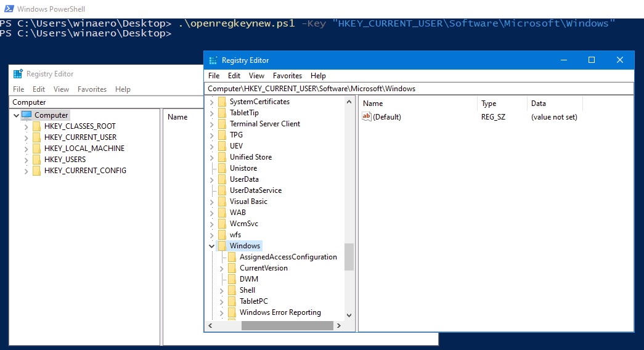Select the Windows Error Reporting key
The height and width of the screenshot is (350, 644).
pos(280,312)
